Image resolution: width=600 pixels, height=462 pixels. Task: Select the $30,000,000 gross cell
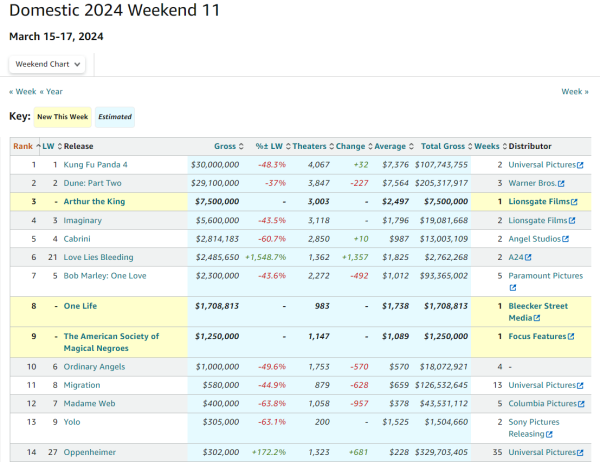pyautogui.click(x=215, y=165)
